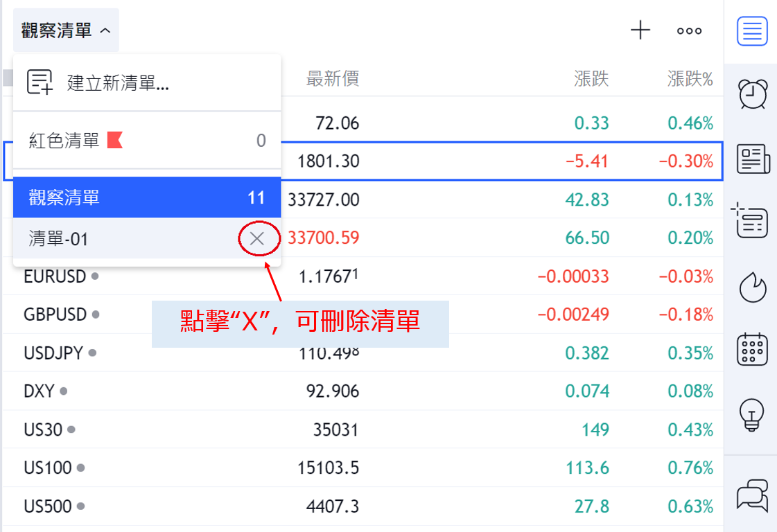Sort by the 漲跌 column header
The width and height of the screenshot is (777, 532).
coord(591,78)
